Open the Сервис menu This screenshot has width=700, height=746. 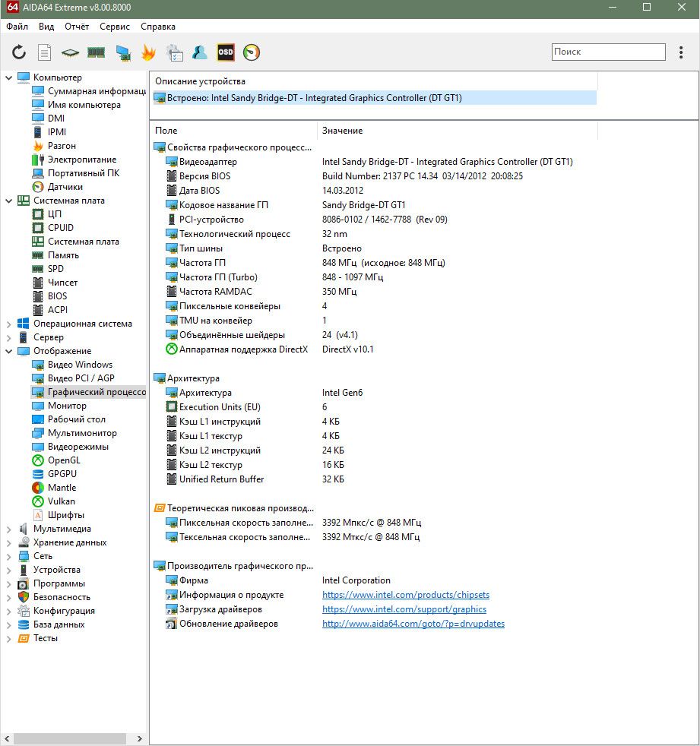115,27
